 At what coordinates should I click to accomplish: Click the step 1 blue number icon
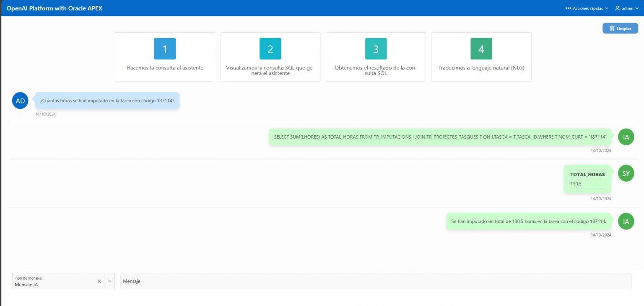coord(165,49)
